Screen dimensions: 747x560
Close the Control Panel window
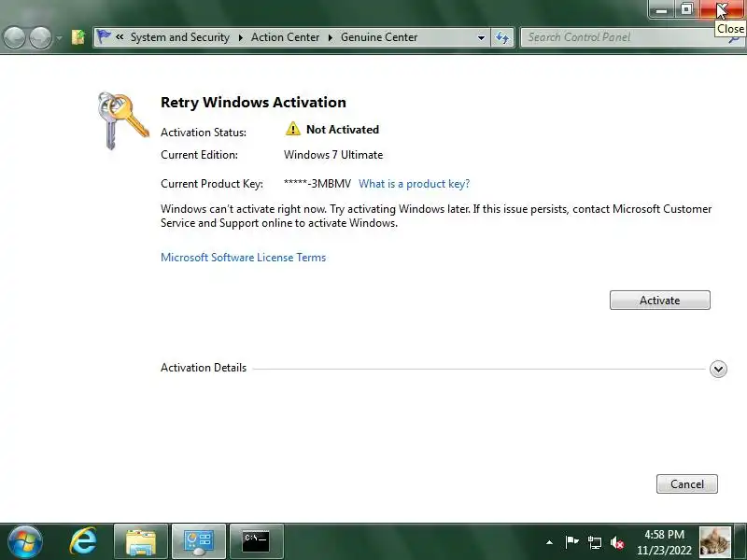(721, 9)
